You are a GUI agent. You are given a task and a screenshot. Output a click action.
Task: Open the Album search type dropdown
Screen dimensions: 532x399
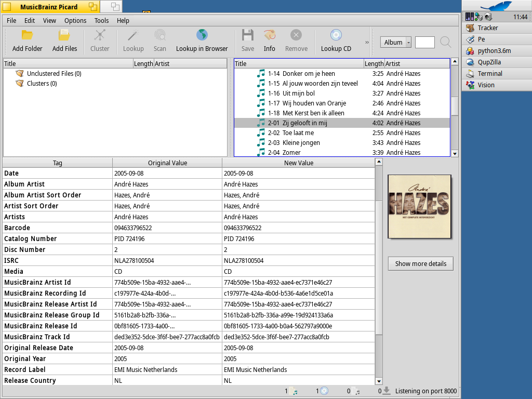tap(396, 43)
